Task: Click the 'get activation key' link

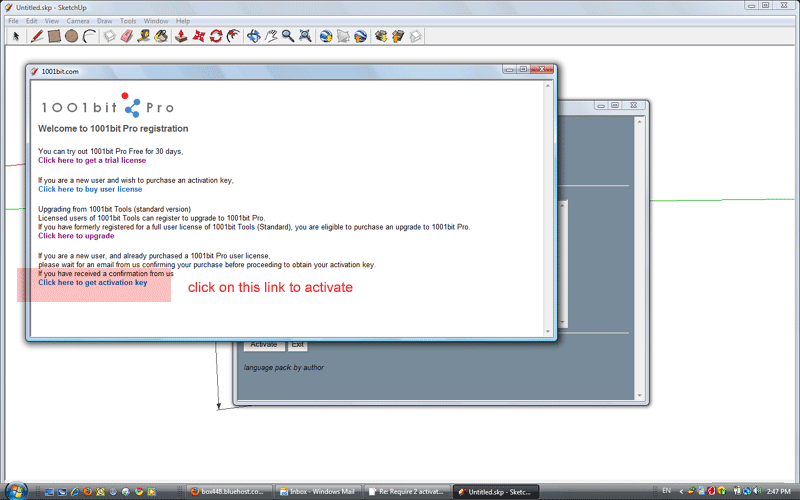Action: click(93, 282)
